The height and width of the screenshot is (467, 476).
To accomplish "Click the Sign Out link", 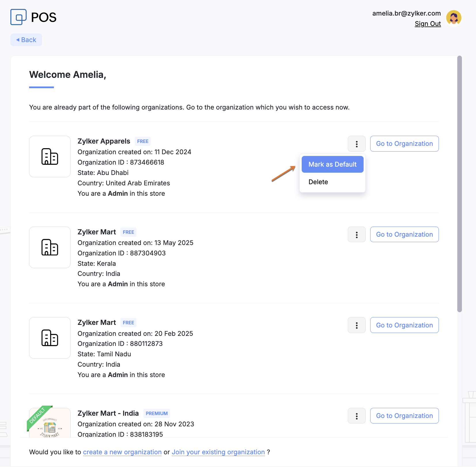I will (x=428, y=24).
